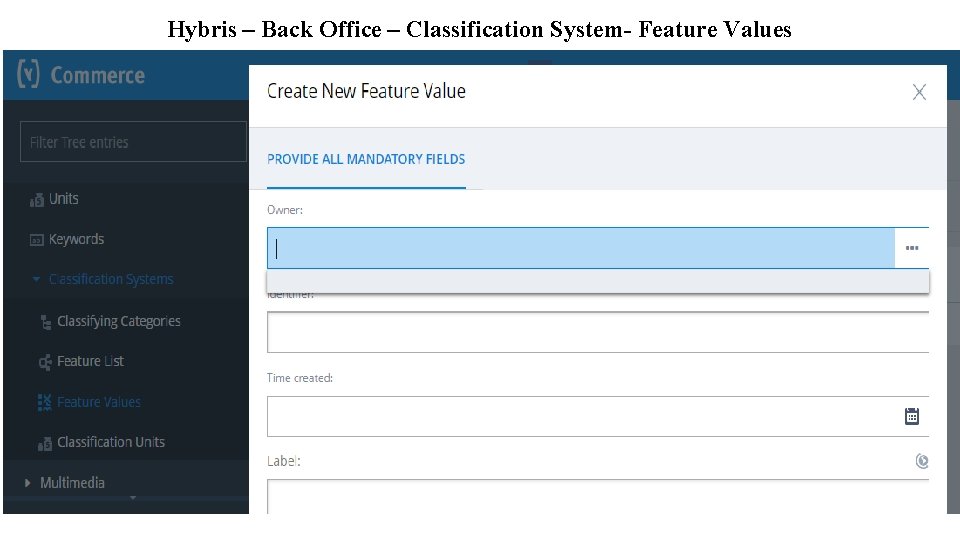Click the Time created input field
This screenshot has width=960, height=540.
582,416
